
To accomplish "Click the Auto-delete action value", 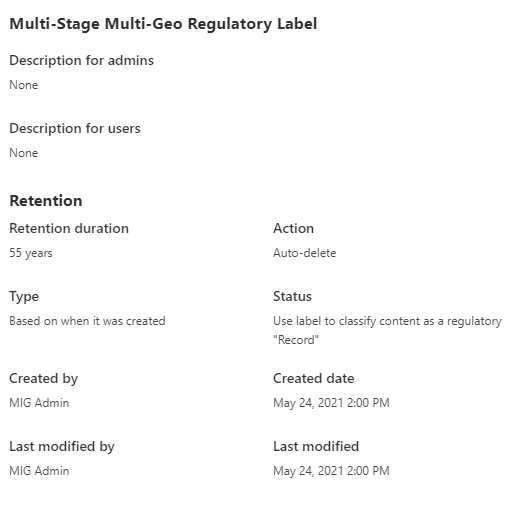I will (x=304, y=253).
